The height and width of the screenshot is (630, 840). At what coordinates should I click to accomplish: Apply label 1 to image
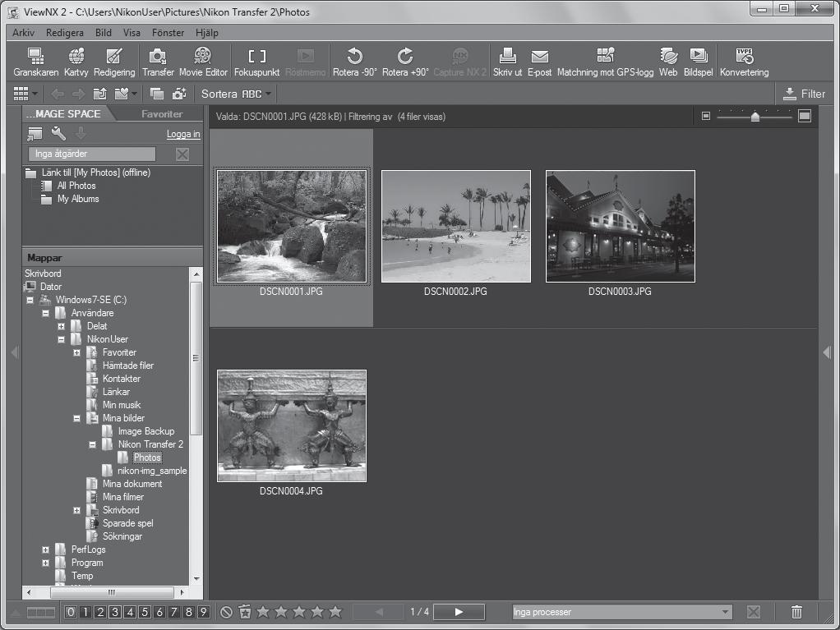click(x=85, y=612)
